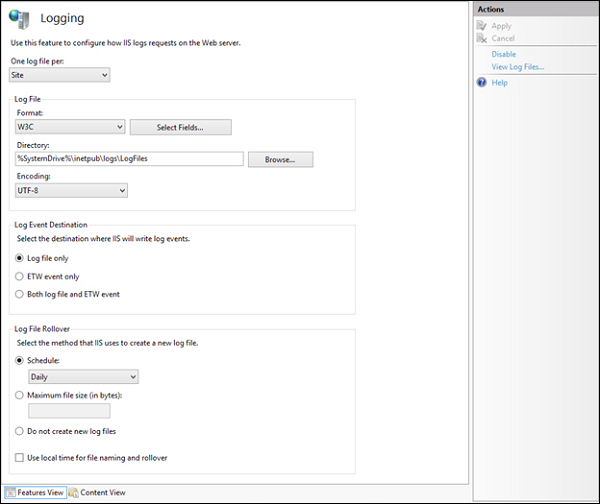Click the Logging feature globe icon

pyautogui.click(x=19, y=19)
